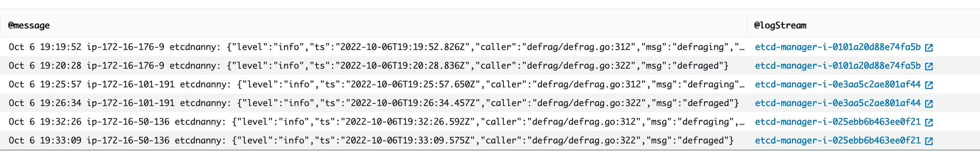The height and width of the screenshot is (151, 980).
Task: Click external-link icon in the 19:20:28 row
Action: coord(929,66)
